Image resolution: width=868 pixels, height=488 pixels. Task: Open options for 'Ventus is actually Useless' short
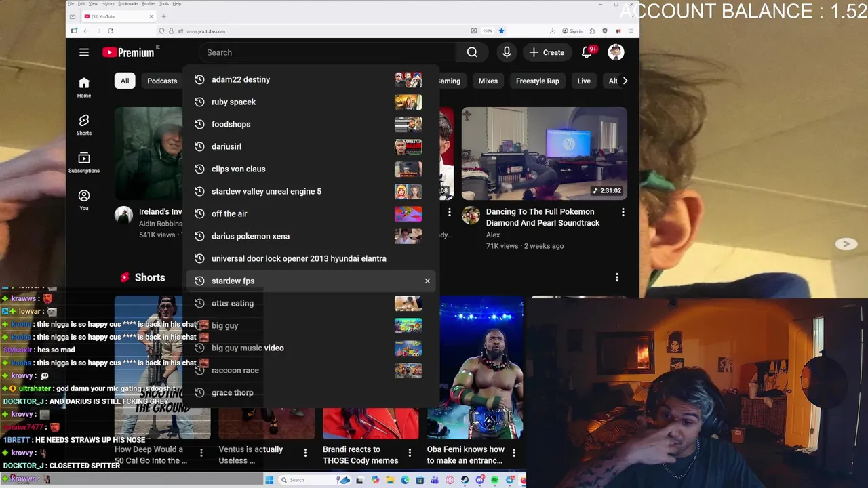click(x=305, y=452)
